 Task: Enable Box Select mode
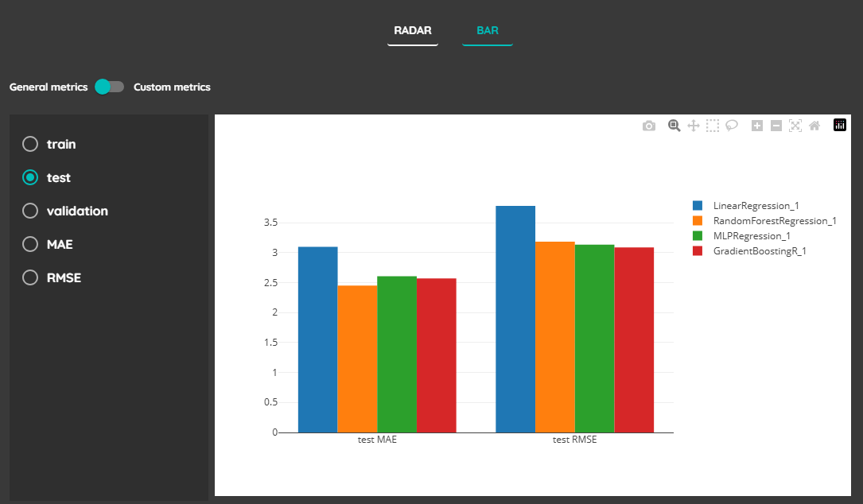(713, 125)
